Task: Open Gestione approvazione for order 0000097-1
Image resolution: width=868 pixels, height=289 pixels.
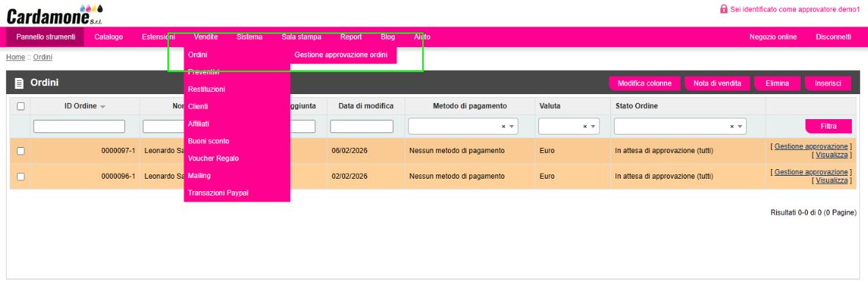Action: click(811, 146)
